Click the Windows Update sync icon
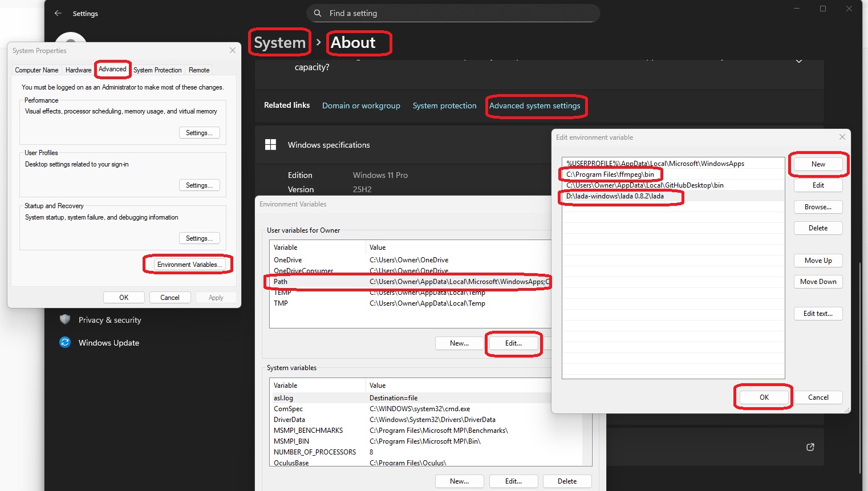868x491 pixels. (x=65, y=342)
